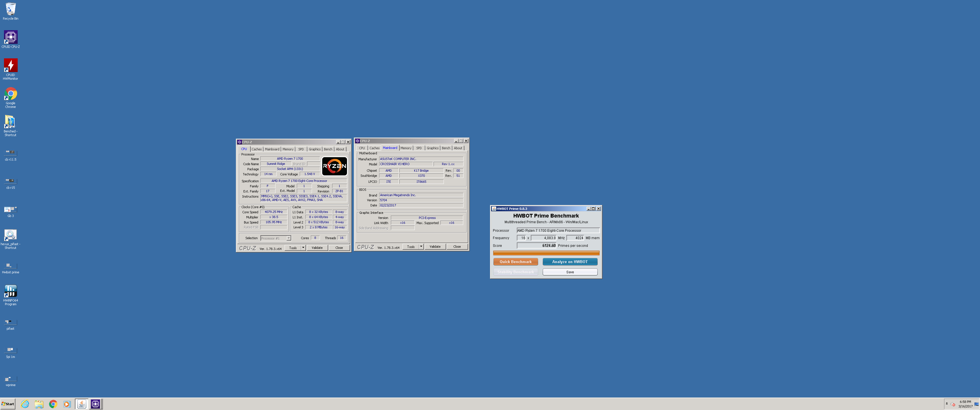Switch to the Bench tab in the right CPU-Z window

446,148
